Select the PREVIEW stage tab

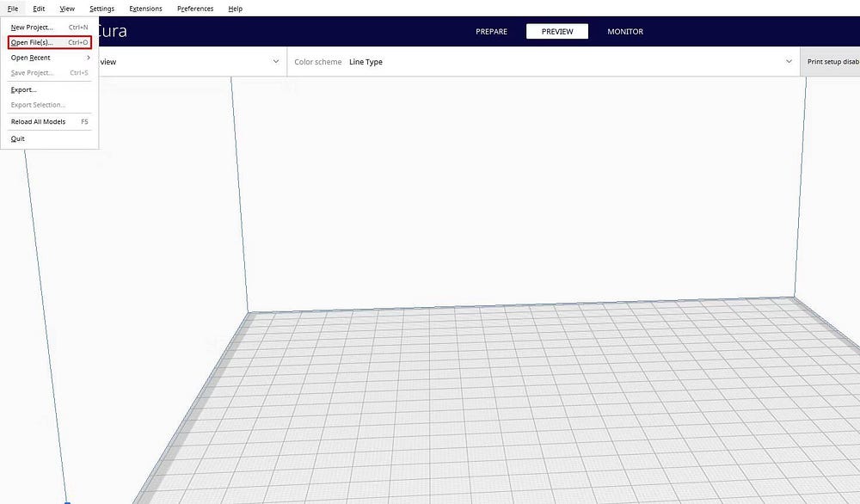557,32
